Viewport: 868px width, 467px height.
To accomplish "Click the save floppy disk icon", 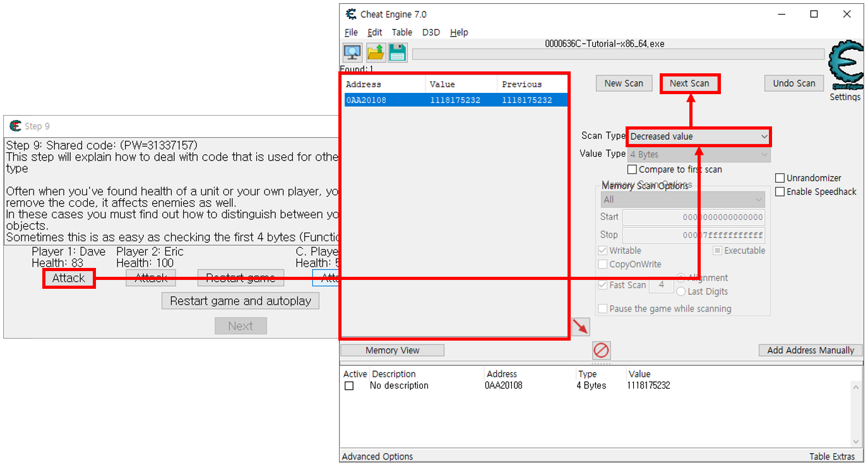I will pyautogui.click(x=398, y=52).
